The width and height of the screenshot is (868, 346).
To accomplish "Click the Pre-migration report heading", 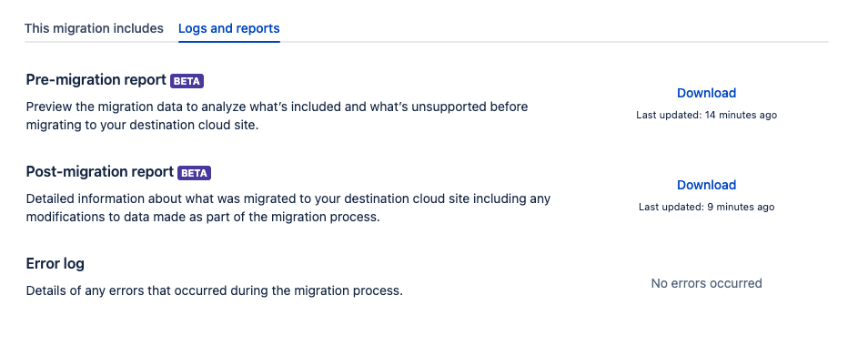I will click(x=96, y=80).
